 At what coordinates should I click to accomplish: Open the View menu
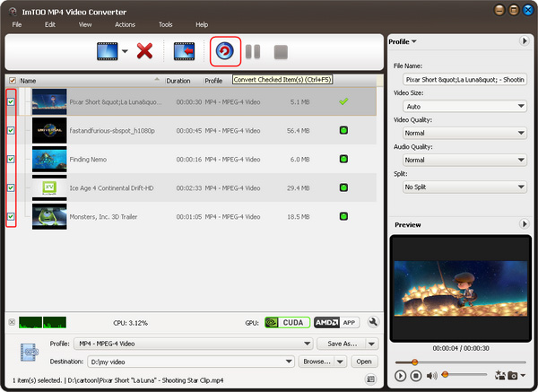click(x=85, y=25)
